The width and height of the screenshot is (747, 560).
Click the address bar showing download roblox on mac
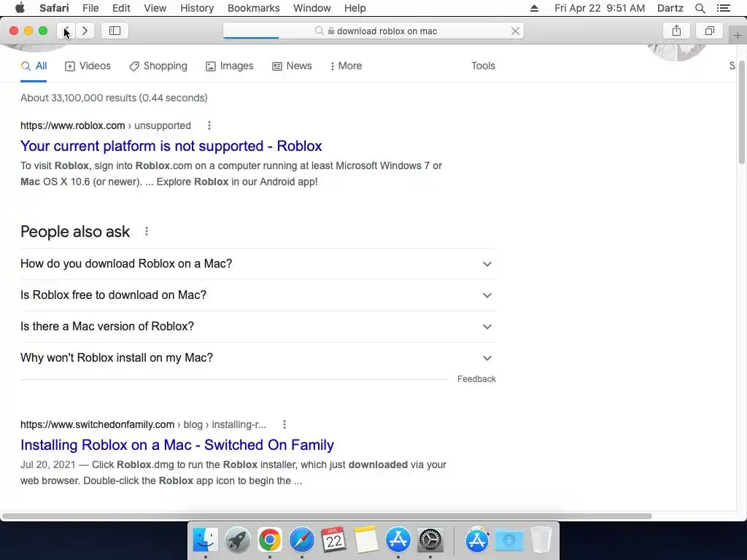(373, 31)
